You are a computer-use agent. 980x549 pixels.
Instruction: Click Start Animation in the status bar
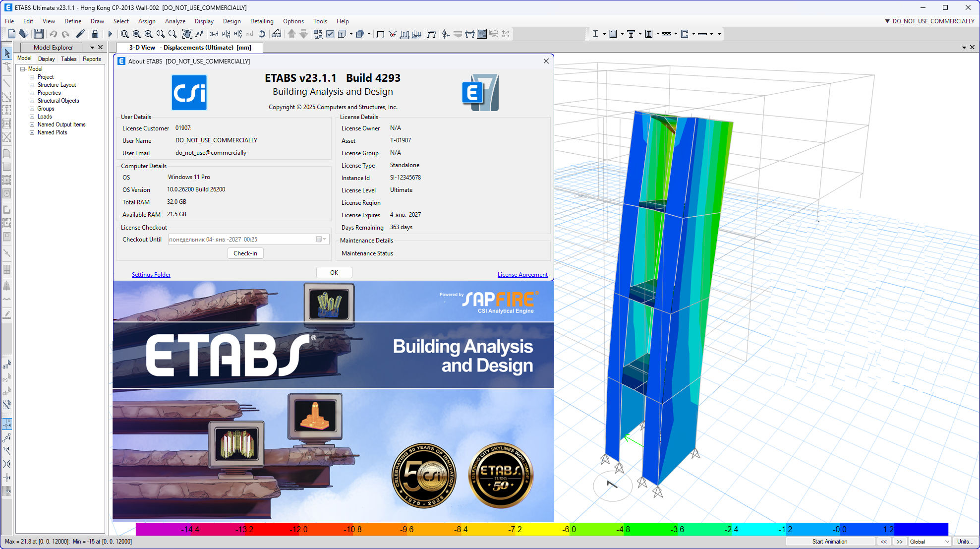(830, 541)
